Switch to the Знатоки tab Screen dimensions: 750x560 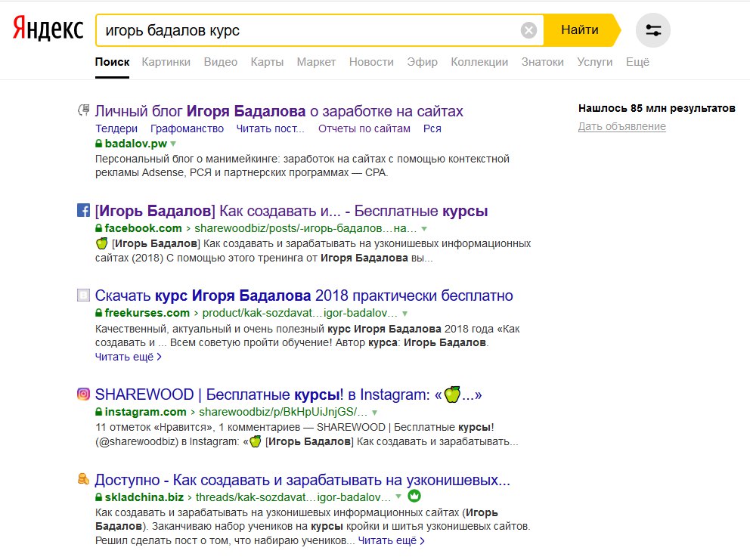point(542,62)
